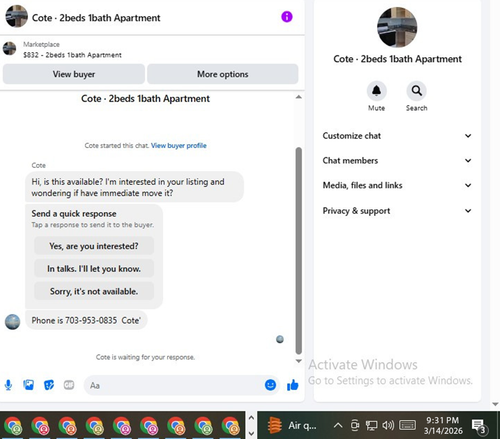
Task: Click the chat vertical scrollbar thumb
Action: coord(299,251)
